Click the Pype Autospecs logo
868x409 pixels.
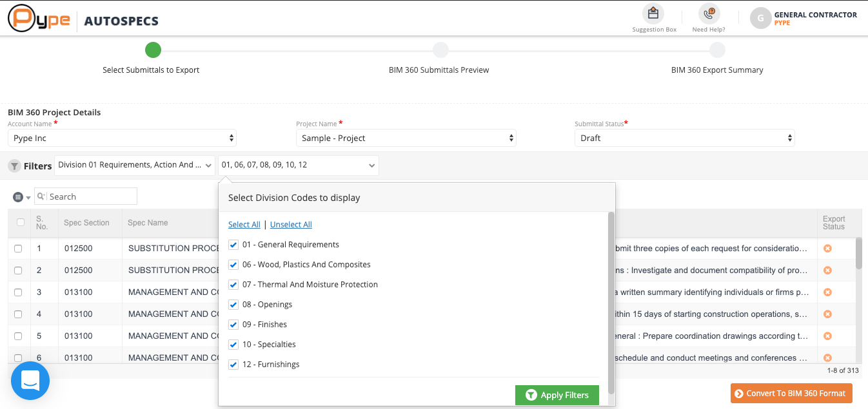pyautogui.click(x=83, y=19)
